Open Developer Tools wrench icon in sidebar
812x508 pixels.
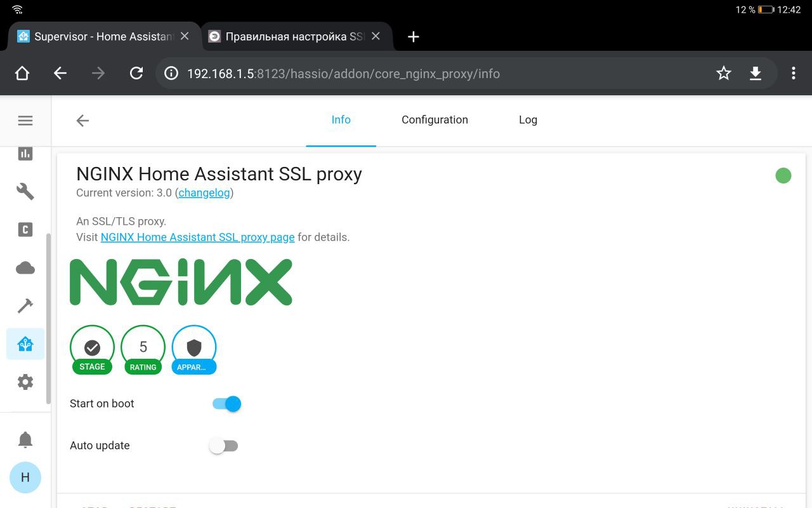click(25, 191)
